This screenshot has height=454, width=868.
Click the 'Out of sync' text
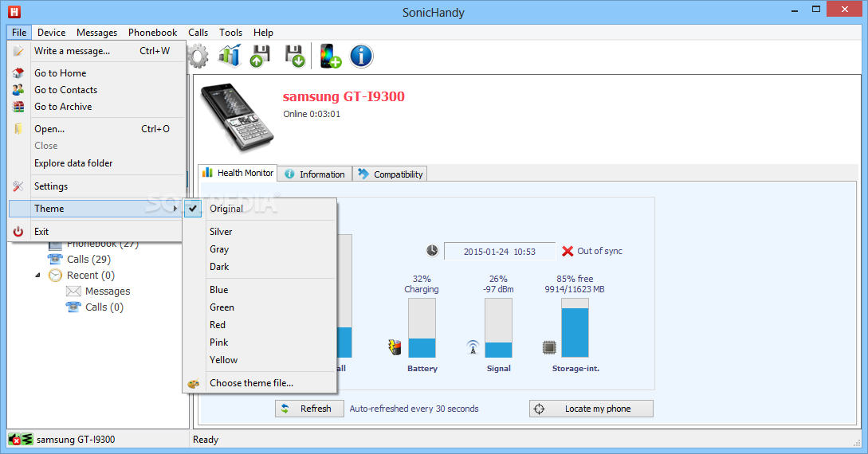point(599,251)
